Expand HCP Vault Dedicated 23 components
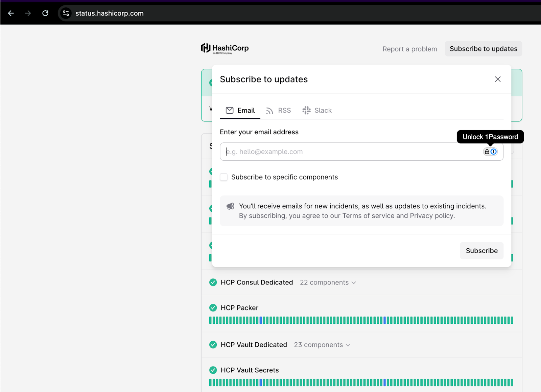Screen dimensions: 541x392 [322, 345]
